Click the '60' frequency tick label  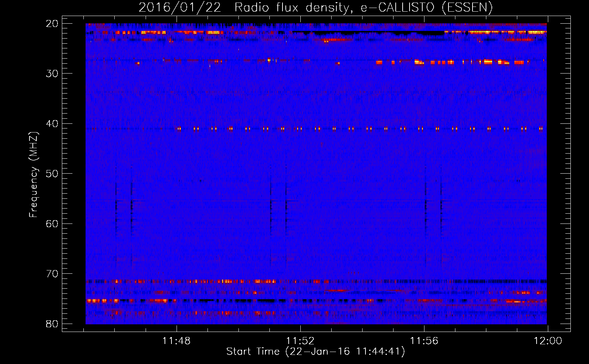52,223
